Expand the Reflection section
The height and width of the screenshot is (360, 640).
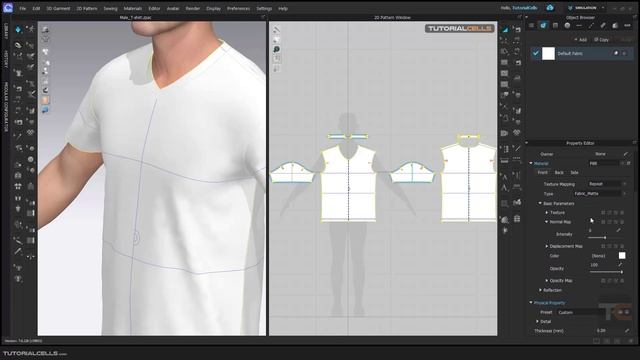point(540,290)
